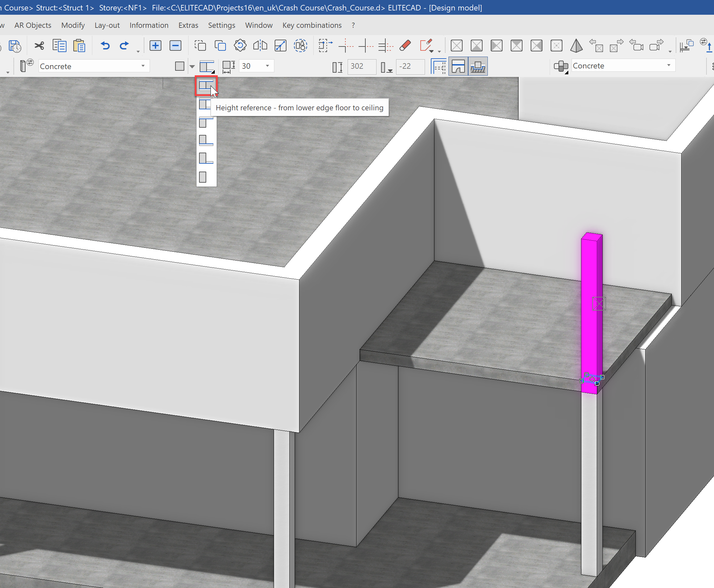Switch to the pyramid perspective view
The width and height of the screenshot is (714, 588).
click(577, 46)
